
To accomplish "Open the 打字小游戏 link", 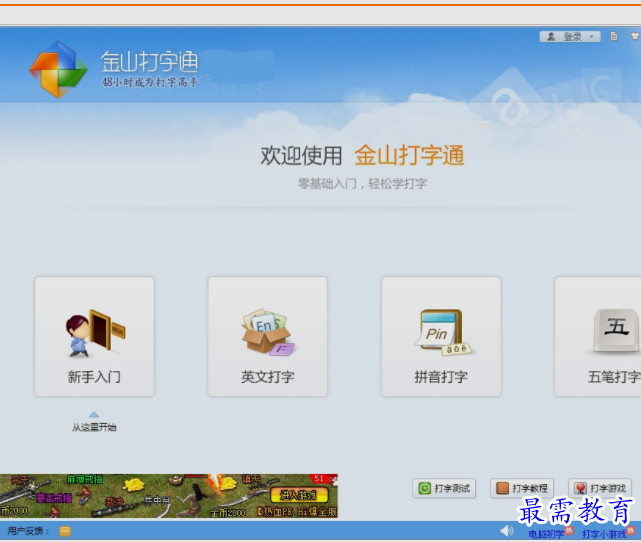I will click(604, 534).
